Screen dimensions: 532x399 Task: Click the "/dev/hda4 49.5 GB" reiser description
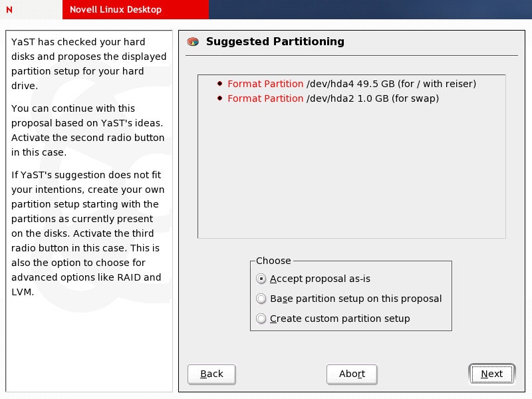[391, 84]
